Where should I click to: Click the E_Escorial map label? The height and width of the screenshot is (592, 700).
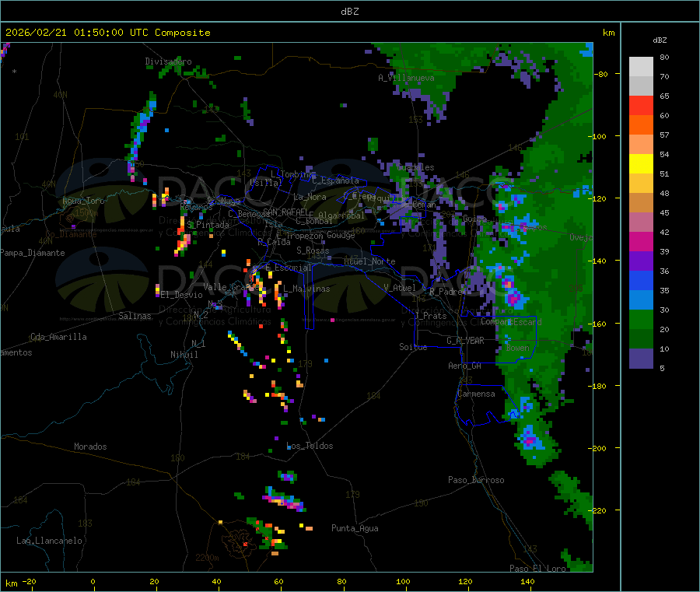click(289, 268)
